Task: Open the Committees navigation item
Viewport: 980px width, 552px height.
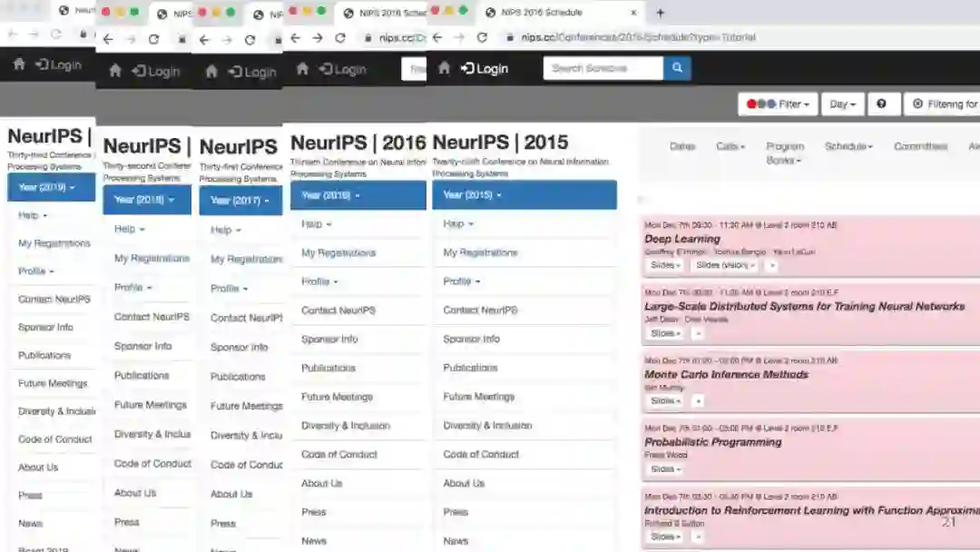Action: tap(920, 146)
